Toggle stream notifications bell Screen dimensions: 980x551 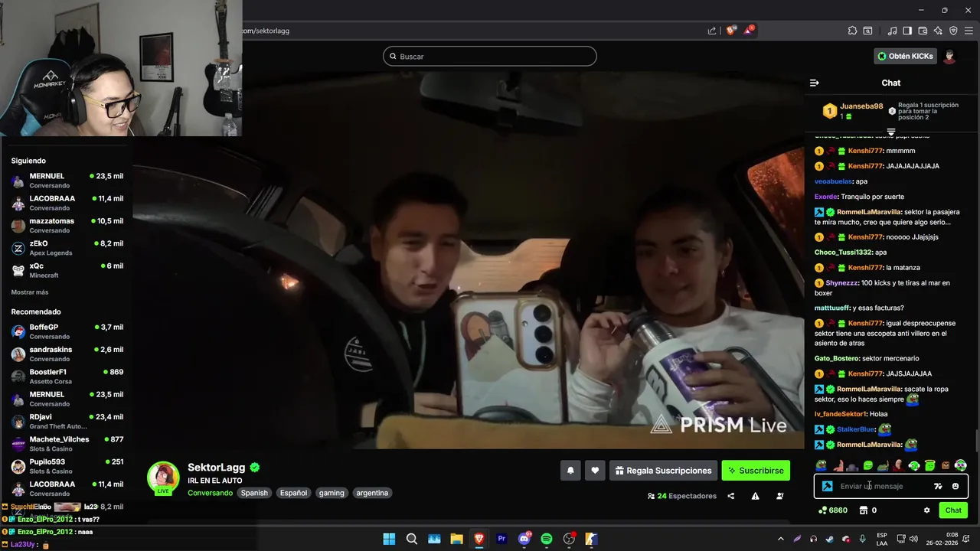point(570,471)
